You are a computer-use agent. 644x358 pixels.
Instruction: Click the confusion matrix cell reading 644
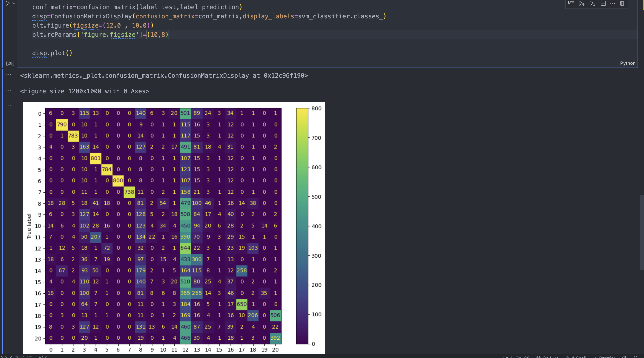click(x=186, y=248)
